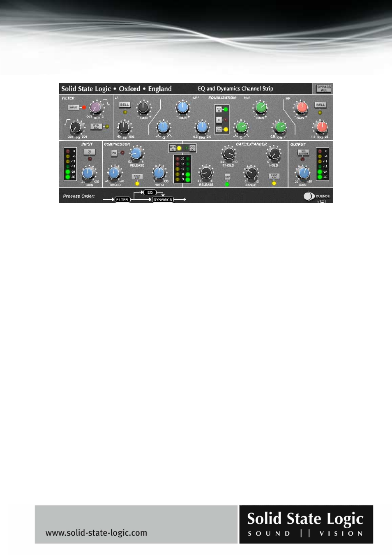Viewport: 392px width, 555px height.
Task: Toggle the input phase invert button
Action: pyautogui.click(x=89, y=152)
